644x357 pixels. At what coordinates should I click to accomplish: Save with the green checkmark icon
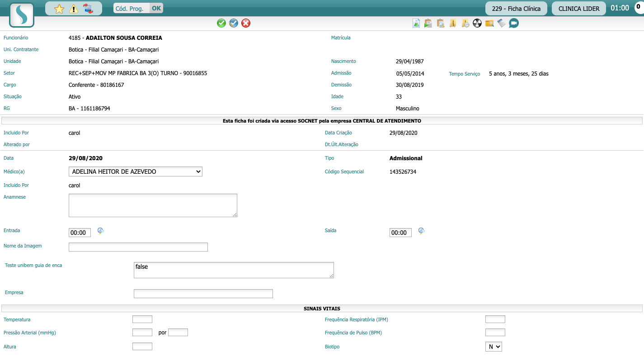(221, 23)
